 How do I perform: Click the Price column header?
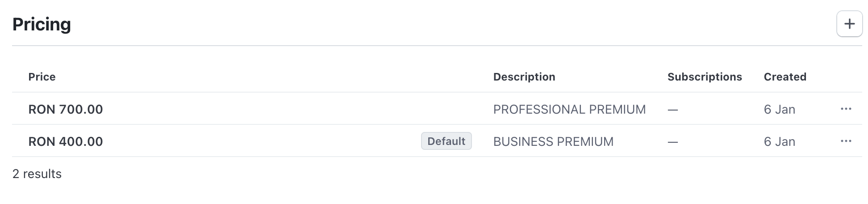42,77
